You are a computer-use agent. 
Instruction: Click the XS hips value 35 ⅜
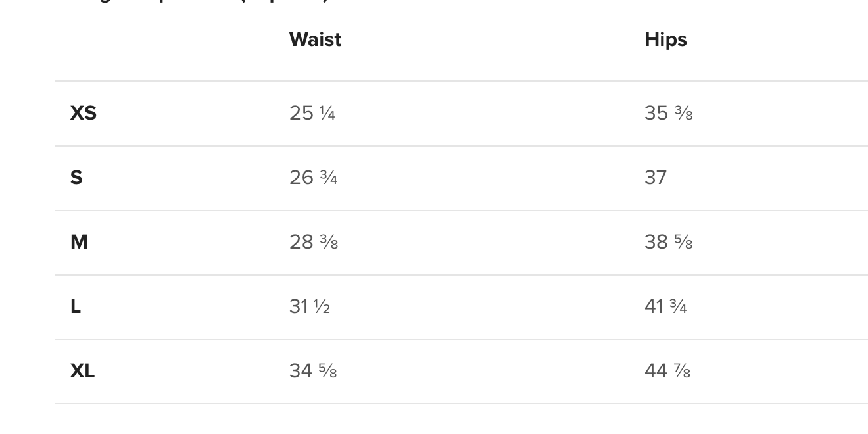coord(669,113)
